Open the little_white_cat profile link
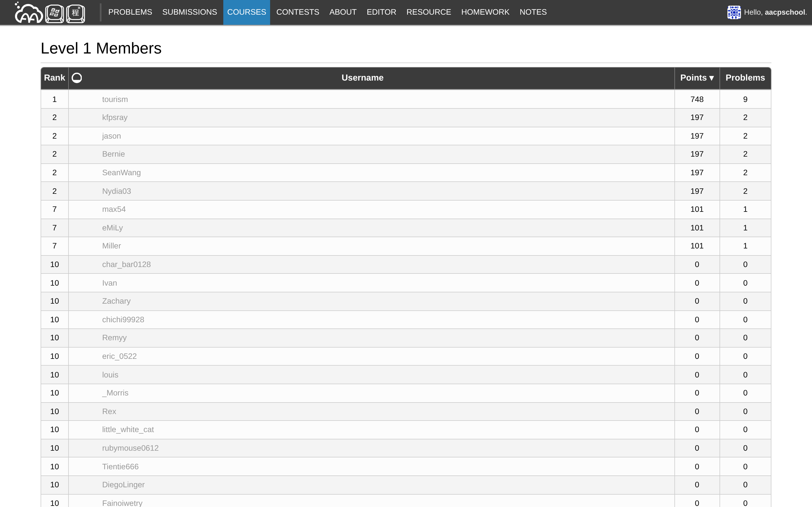This screenshot has width=812, height=507. 128,430
